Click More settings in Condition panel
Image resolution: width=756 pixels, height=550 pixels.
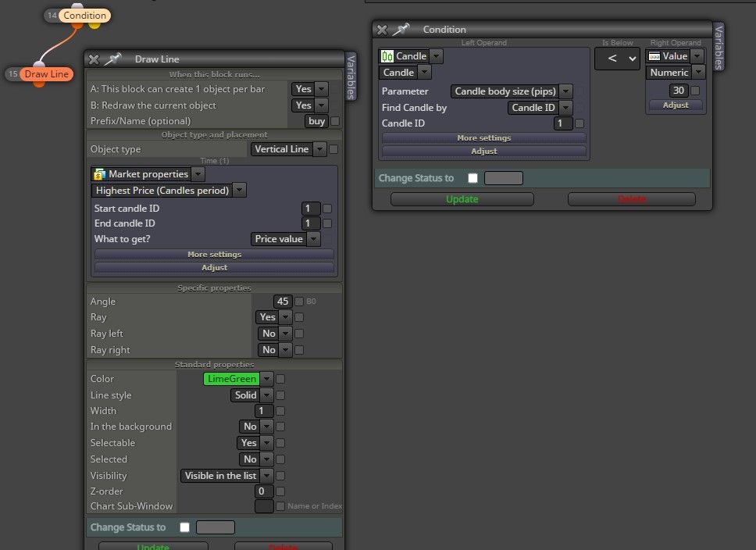[x=484, y=138]
